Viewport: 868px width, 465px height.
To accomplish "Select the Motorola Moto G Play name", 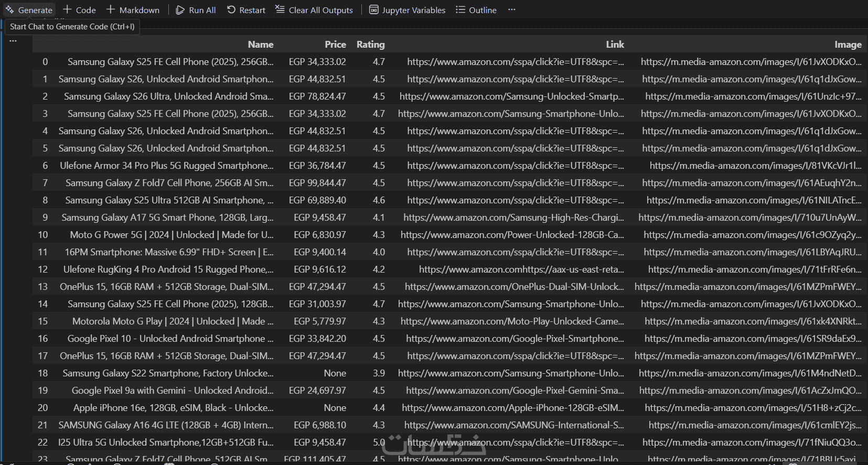I will click(173, 321).
